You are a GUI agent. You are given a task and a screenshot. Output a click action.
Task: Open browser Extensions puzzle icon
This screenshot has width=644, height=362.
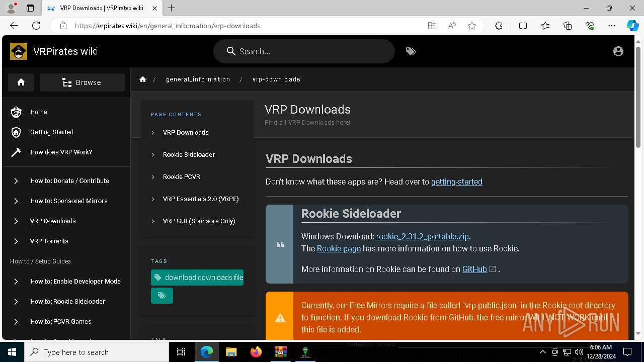(x=499, y=26)
